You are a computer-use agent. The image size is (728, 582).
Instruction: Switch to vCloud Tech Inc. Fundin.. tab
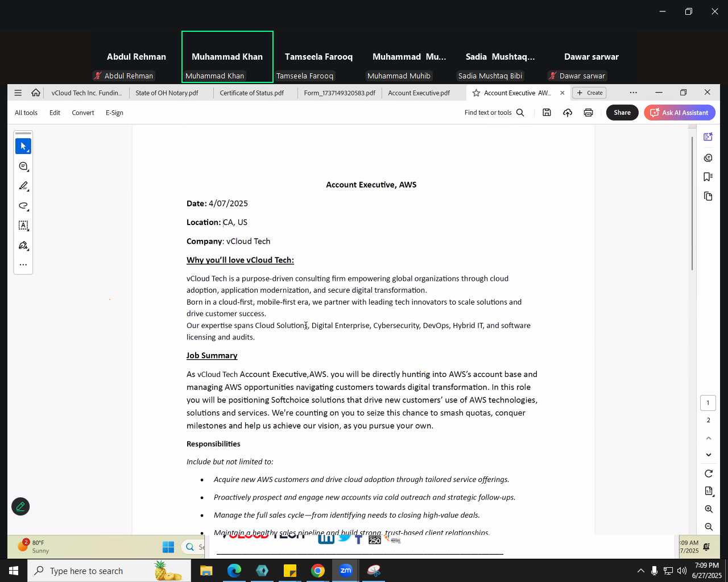click(86, 93)
